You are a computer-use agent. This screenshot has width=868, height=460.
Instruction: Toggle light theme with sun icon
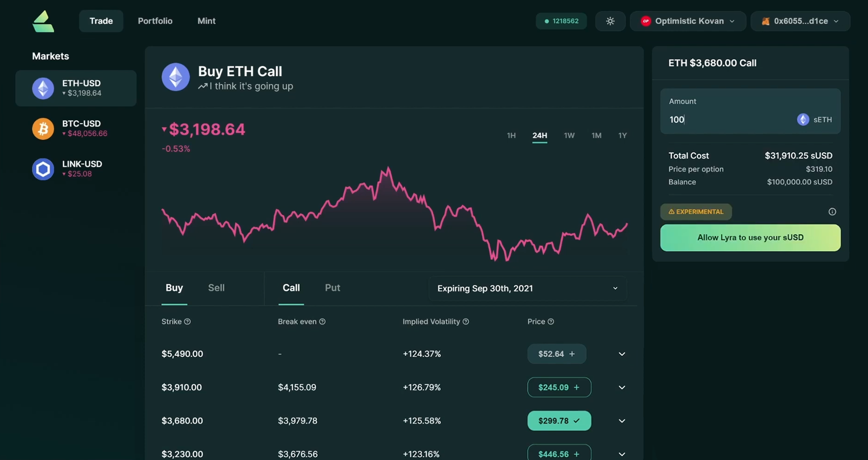(x=610, y=21)
